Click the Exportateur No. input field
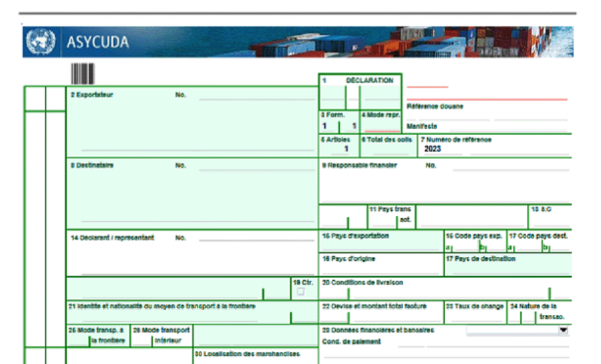Image resolution: width=601 pixels, height=364 pixels. (x=257, y=96)
